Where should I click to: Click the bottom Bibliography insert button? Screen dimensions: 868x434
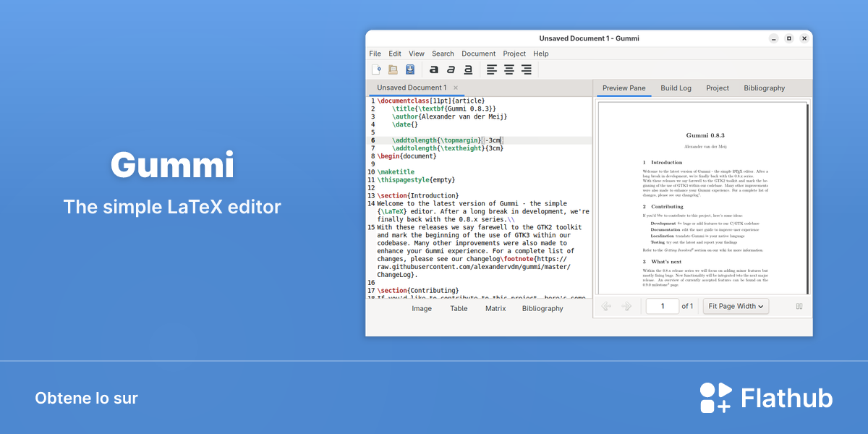pyautogui.click(x=542, y=308)
